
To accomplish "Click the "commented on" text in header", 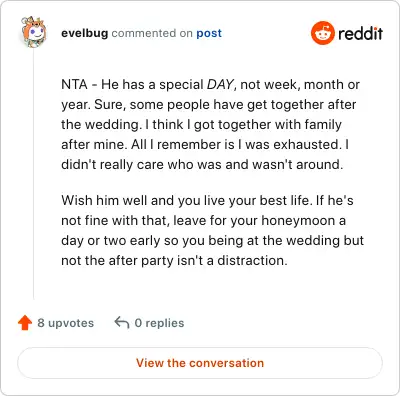I will (x=152, y=33).
